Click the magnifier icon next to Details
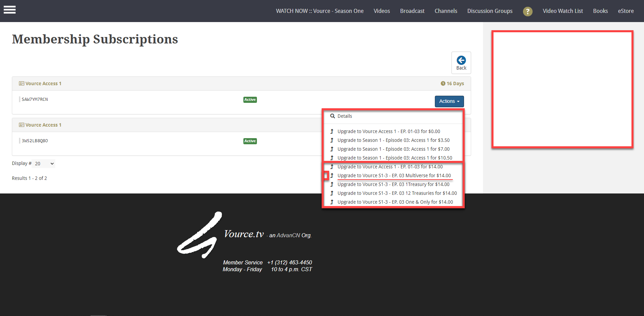Image resolution: width=644 pixels, height=316 pixels. 333,116
